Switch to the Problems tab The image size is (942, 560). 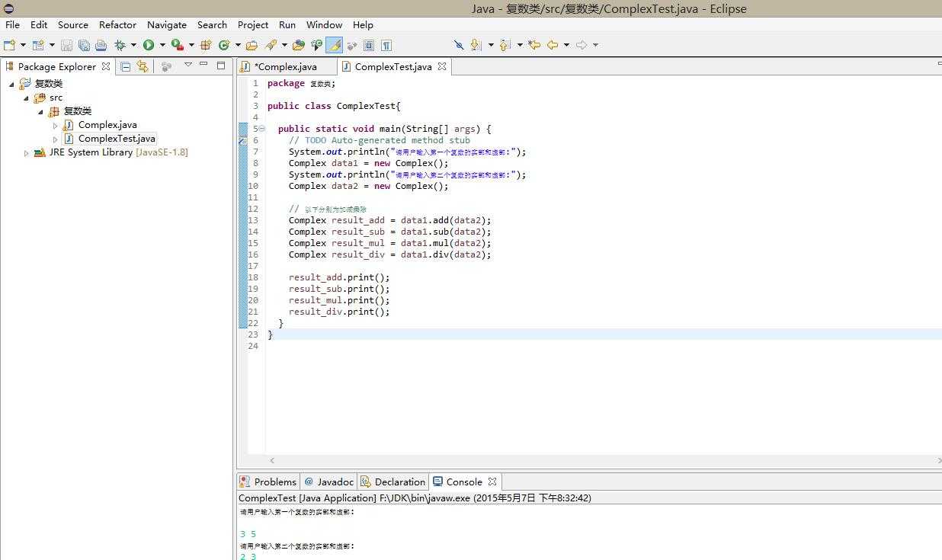pyautogui.click(x=268, y=482)
